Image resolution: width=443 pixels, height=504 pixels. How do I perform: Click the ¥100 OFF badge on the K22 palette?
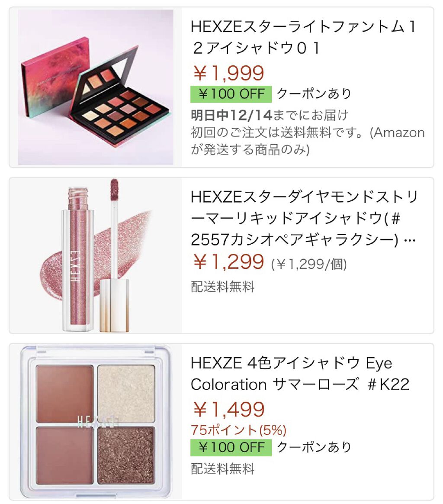[231, 447]
